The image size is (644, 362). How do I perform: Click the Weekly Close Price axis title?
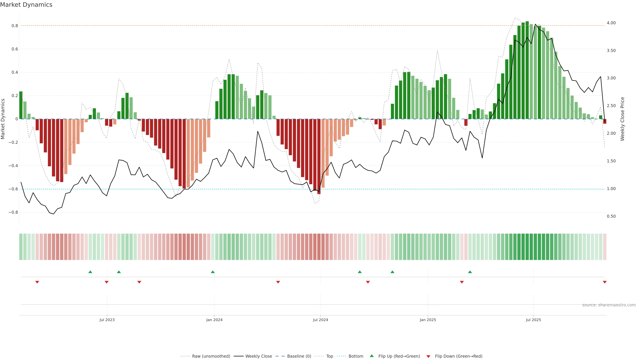(622, 119)
